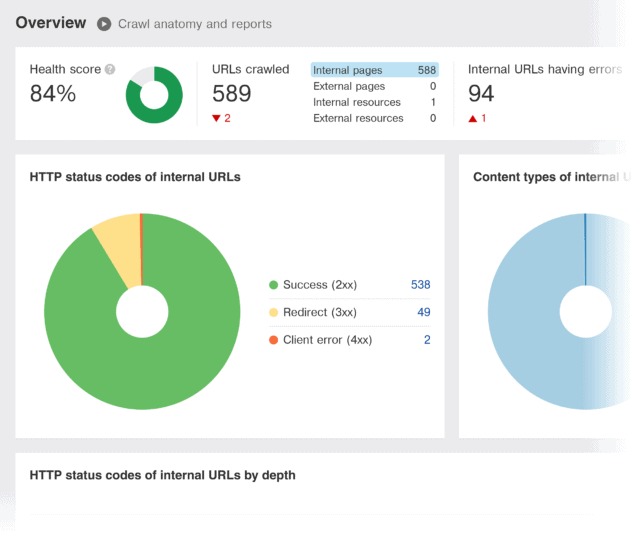Click the Internal resources row
The height and width of the screenshot is (544, 640).
coord(375,102)
